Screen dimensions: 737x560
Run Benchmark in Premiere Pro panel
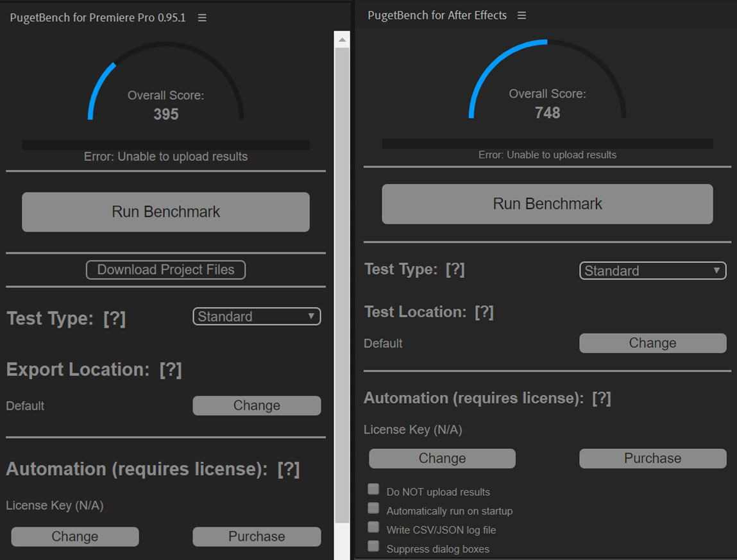coord(166,212)
